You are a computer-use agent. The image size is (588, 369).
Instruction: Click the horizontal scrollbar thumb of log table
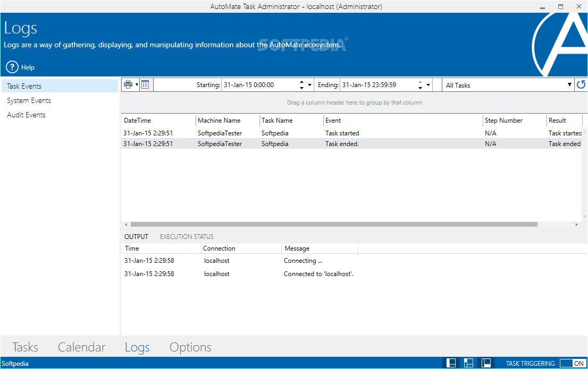coord(334,225)
